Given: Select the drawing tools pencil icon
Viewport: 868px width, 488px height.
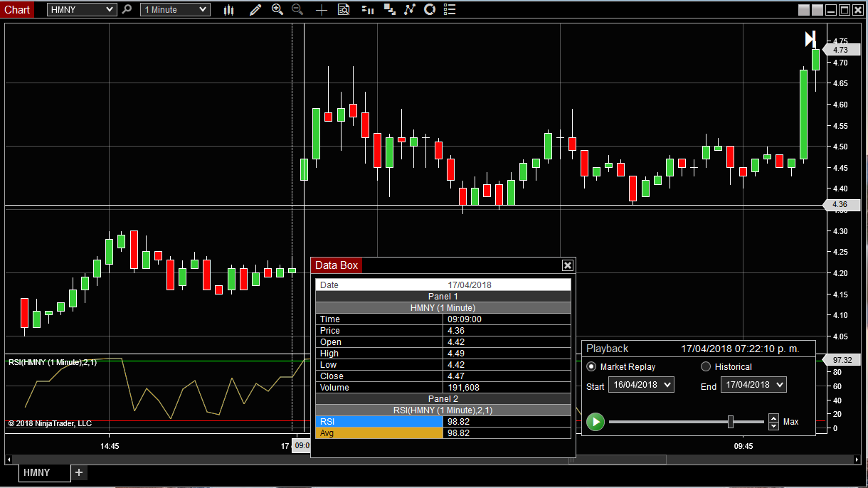Looking at the screenshot, I should point(255,10).
